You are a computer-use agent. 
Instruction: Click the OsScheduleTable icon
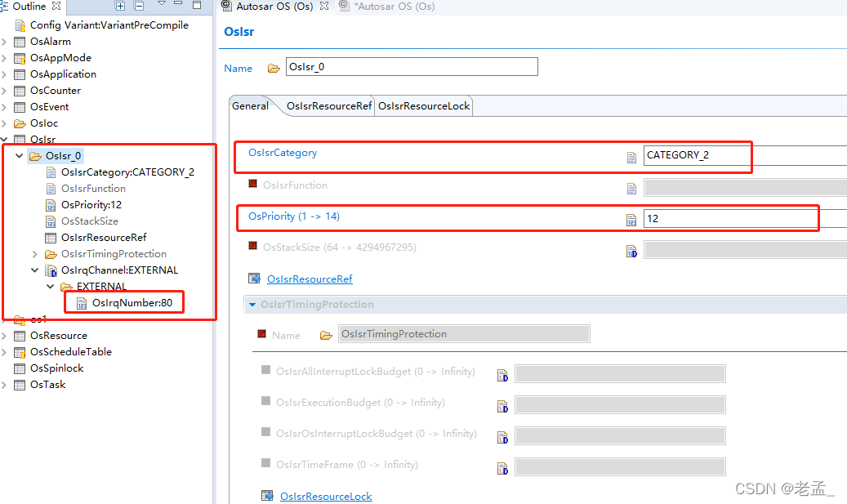[x=20, y=352]
